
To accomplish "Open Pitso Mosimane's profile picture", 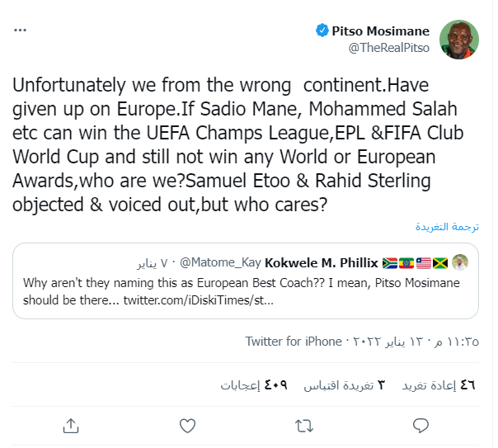I will 459,40.
